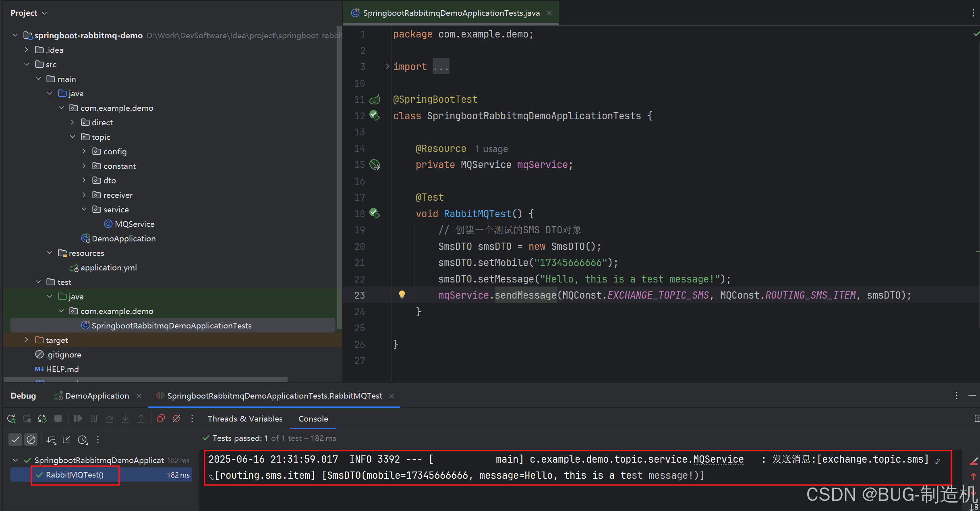Select HELP.md file
The width and height of the screenshot is (980, 511).
56,369
